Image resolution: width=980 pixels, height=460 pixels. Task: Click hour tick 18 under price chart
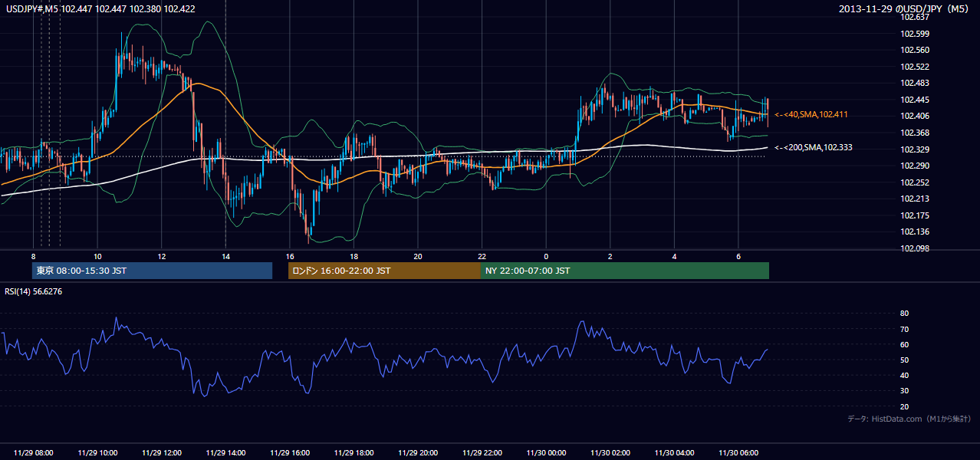(354, 256)
